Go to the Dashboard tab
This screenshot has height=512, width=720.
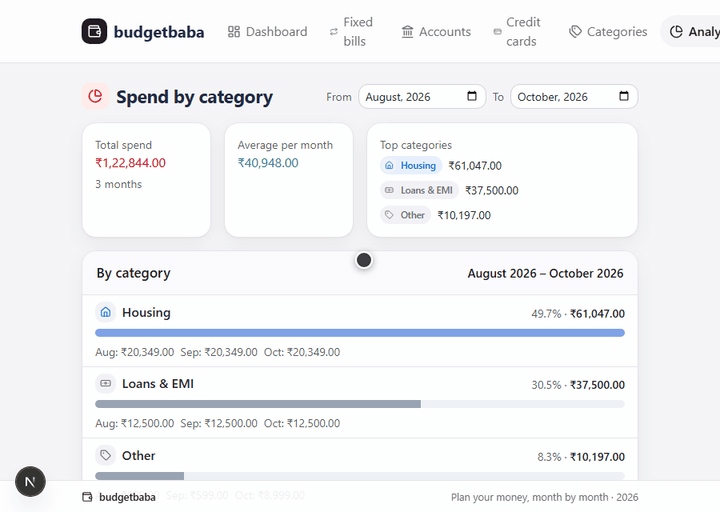[x=267, y=32]
